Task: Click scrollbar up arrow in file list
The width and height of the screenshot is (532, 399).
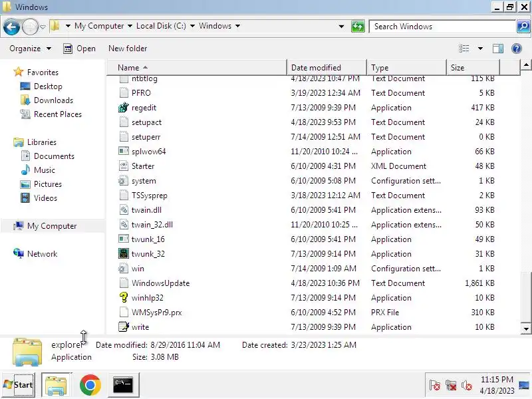Action: [x=526, y=65]
